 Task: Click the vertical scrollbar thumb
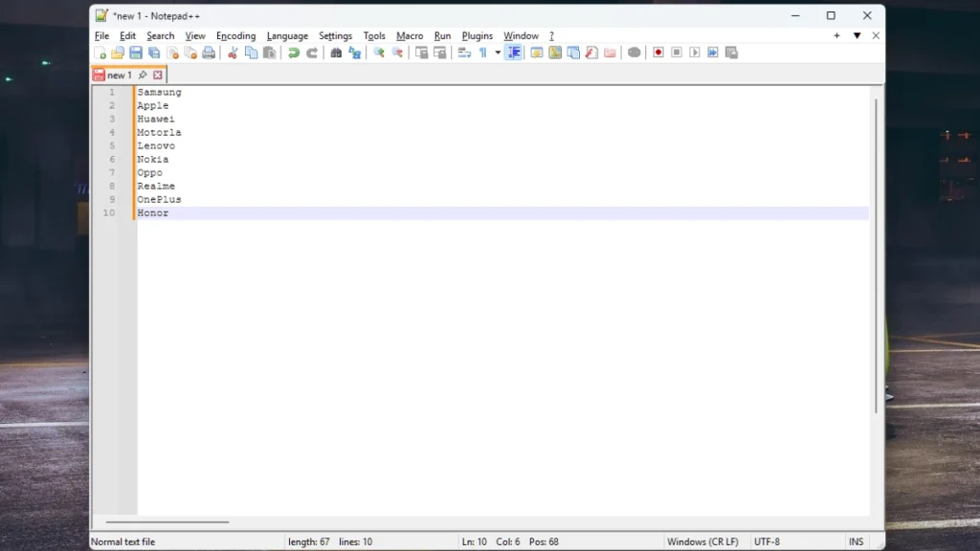tap(877, 256)
